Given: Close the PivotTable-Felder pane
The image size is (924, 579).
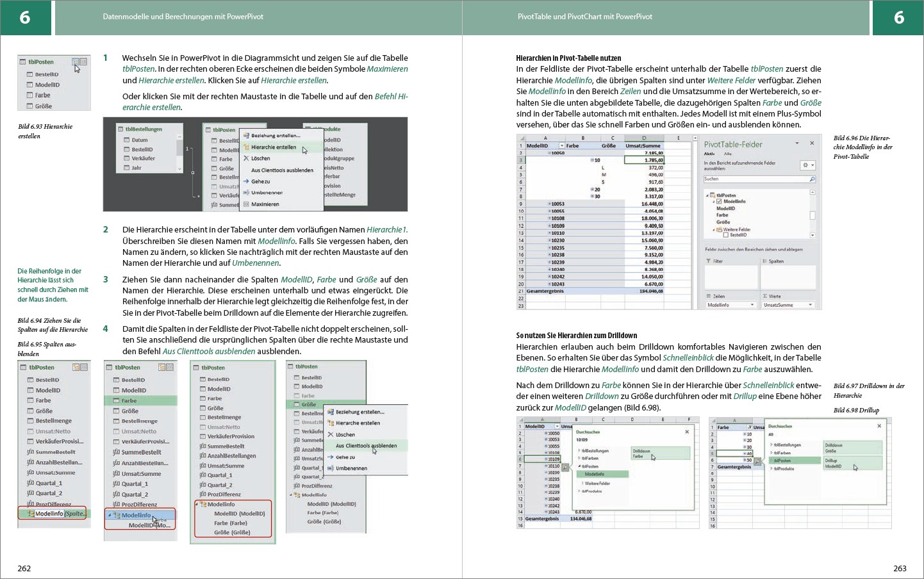Looking at the screenshot, I should click(812, 143).
